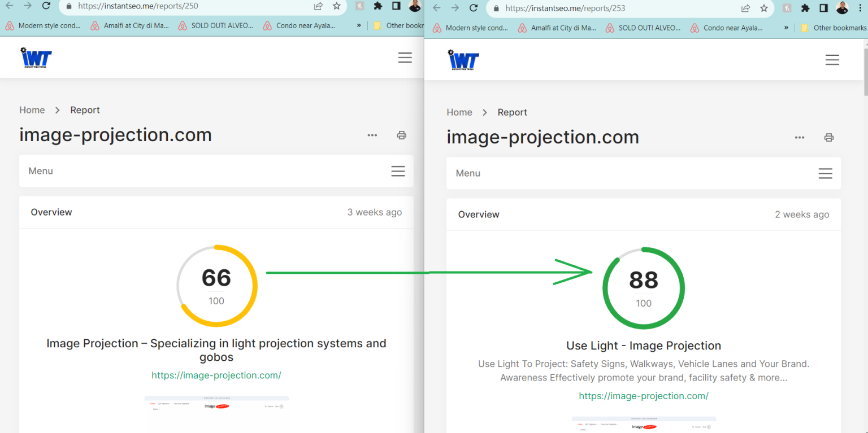Click the back arrow in the right browser window

click(436, 8)
